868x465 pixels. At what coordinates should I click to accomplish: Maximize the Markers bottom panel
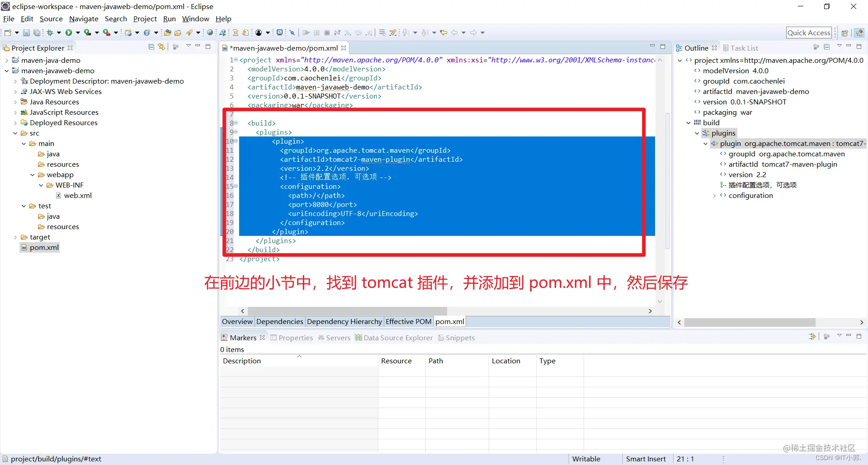(859, 336)
